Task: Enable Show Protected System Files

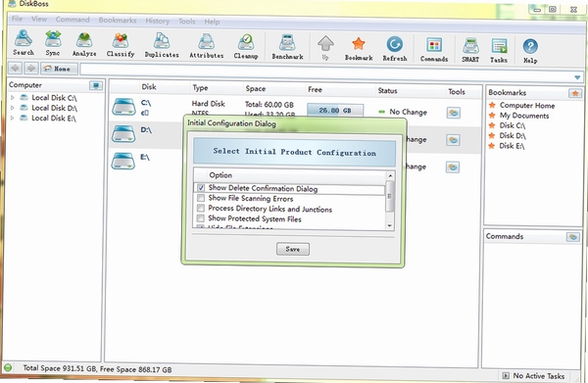Action: [x=201, y=217]
